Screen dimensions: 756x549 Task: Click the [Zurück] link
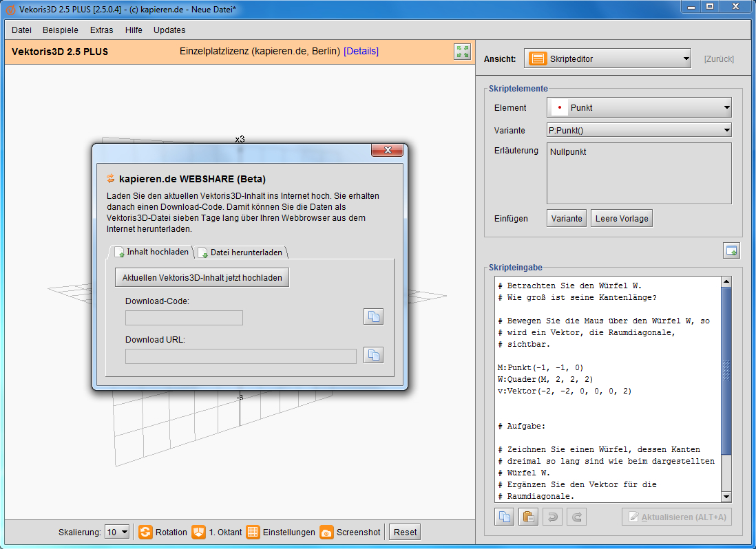point(719,58)
